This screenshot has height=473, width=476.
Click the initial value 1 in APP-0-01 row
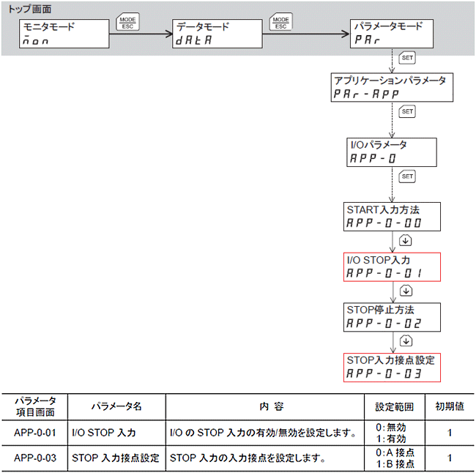tap(450, 433)
